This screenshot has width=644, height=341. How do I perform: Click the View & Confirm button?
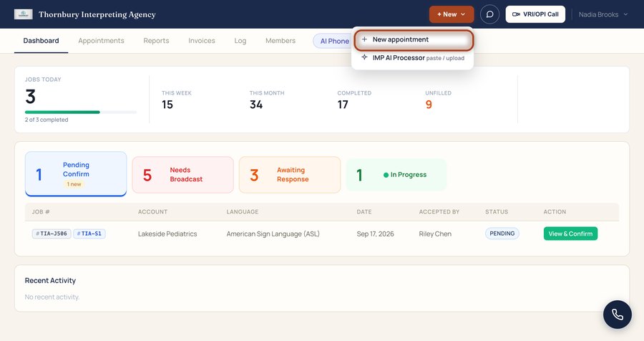tap(570, 234)
